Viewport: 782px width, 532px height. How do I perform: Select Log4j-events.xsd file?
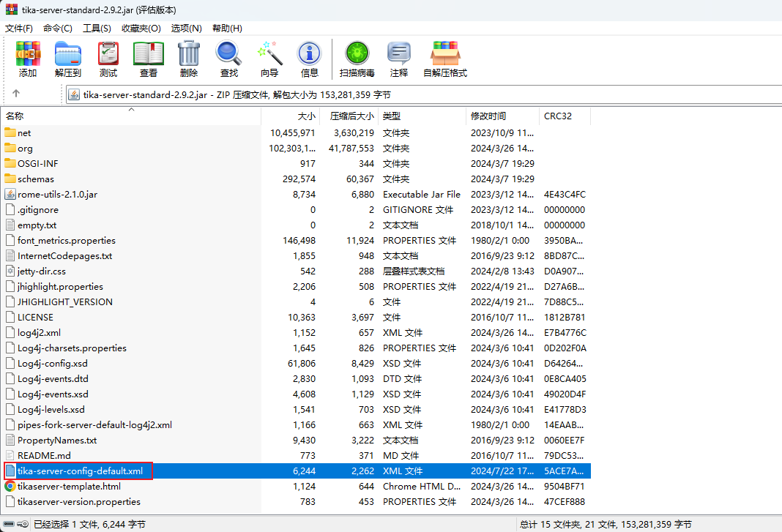tap(53, 394)
